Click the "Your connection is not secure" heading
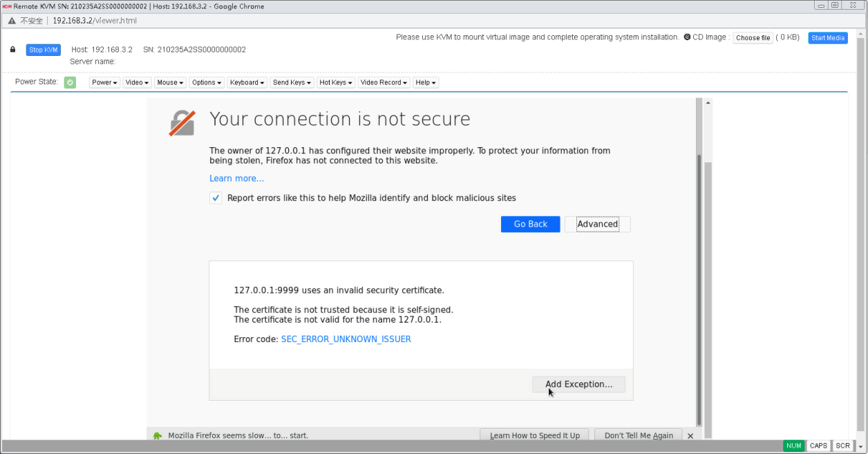 339,119
